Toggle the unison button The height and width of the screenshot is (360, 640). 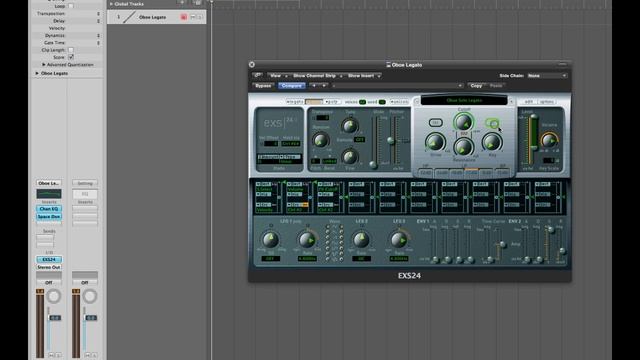pyautogui.click(x=399, y=102)
